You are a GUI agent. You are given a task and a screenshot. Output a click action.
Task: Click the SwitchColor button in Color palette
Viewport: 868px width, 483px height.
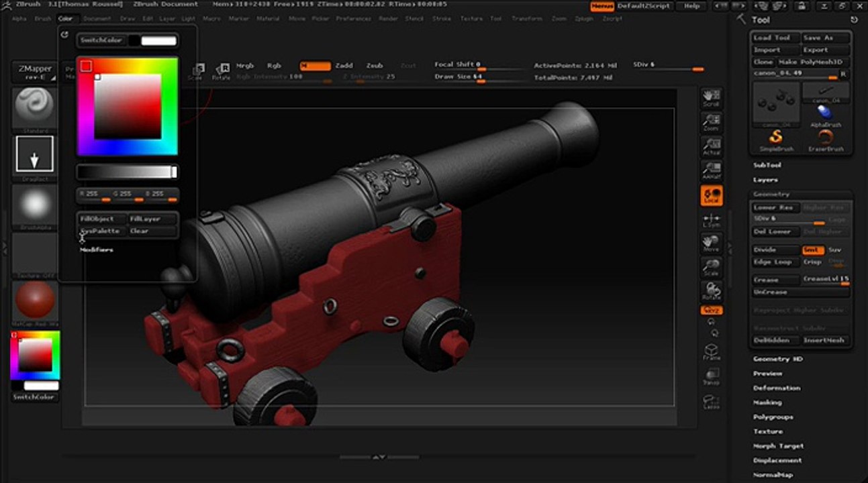pyautogui.click(x=102, y=40)
